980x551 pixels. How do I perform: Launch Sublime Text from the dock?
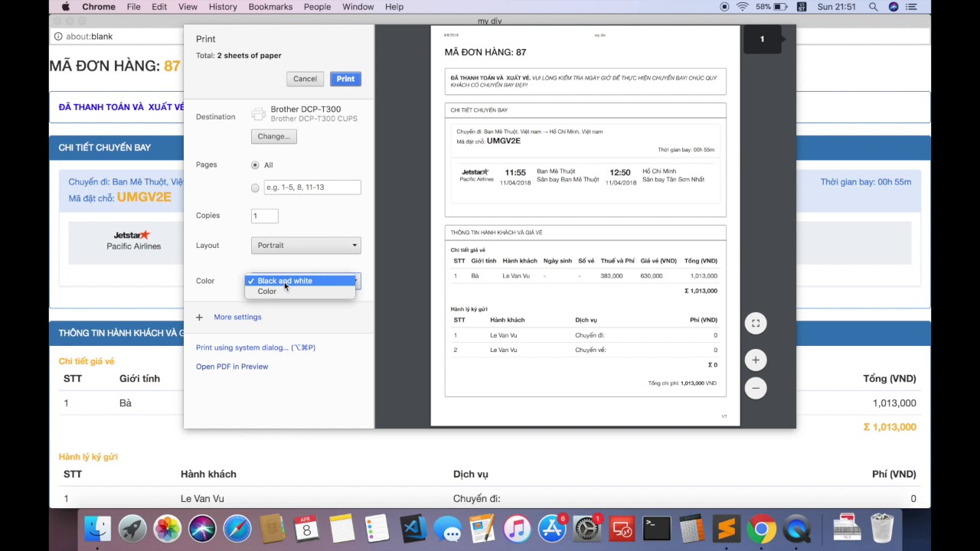[727, 528]
